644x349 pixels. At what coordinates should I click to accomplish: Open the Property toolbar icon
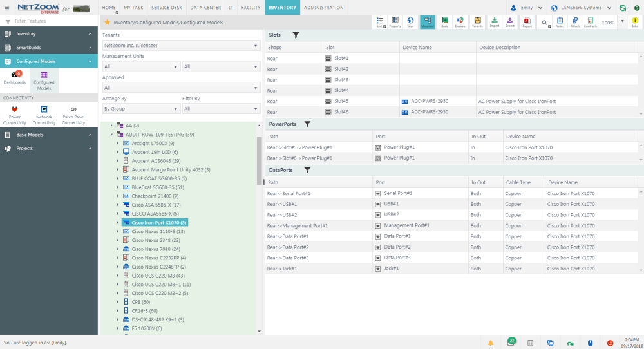click(395, 22)
